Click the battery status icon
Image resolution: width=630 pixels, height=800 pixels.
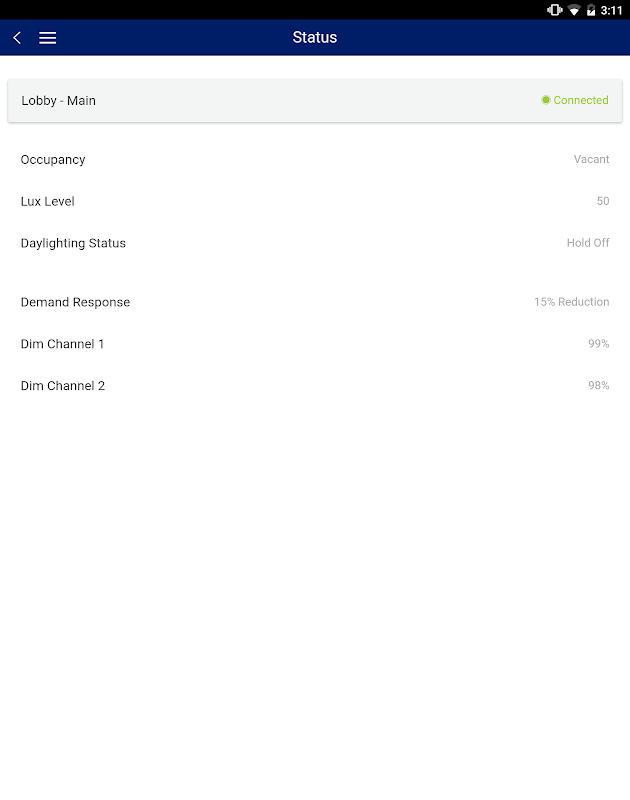click(x=591, y=10)
